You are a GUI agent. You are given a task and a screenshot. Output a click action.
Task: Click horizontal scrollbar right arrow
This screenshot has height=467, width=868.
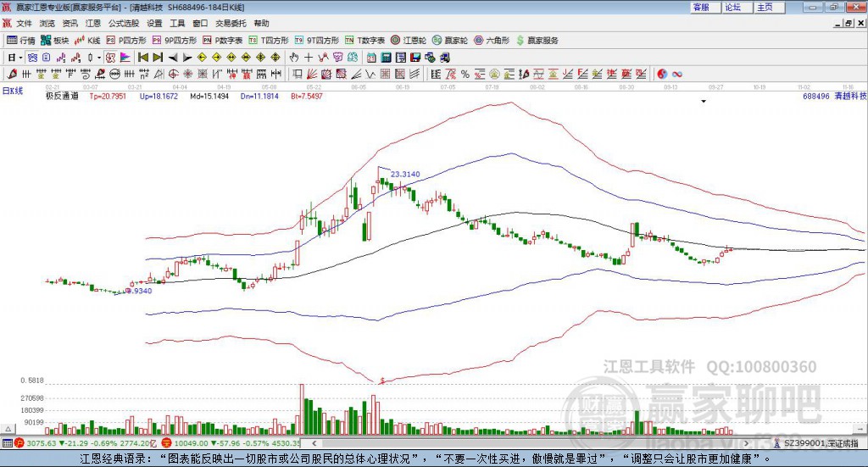click(x=746, y=443)
